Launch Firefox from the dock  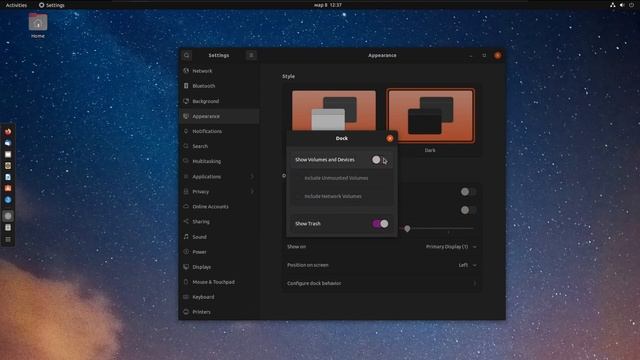8,131
